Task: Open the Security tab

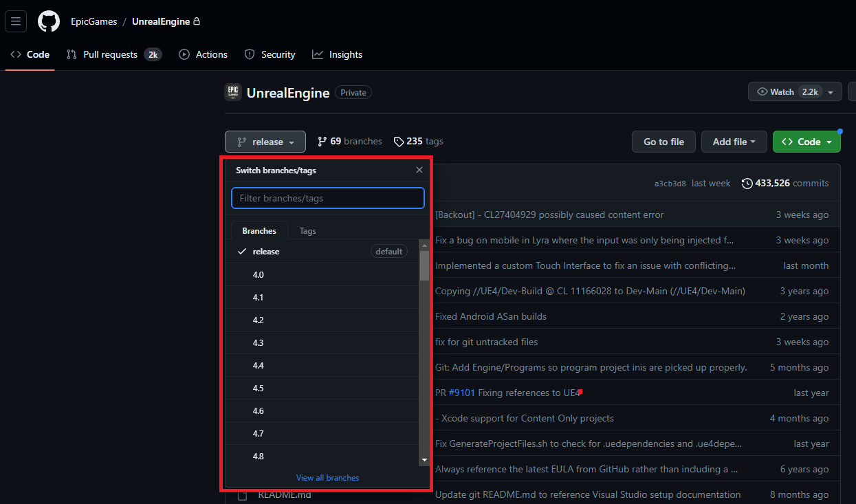Action: click(270, 54)
